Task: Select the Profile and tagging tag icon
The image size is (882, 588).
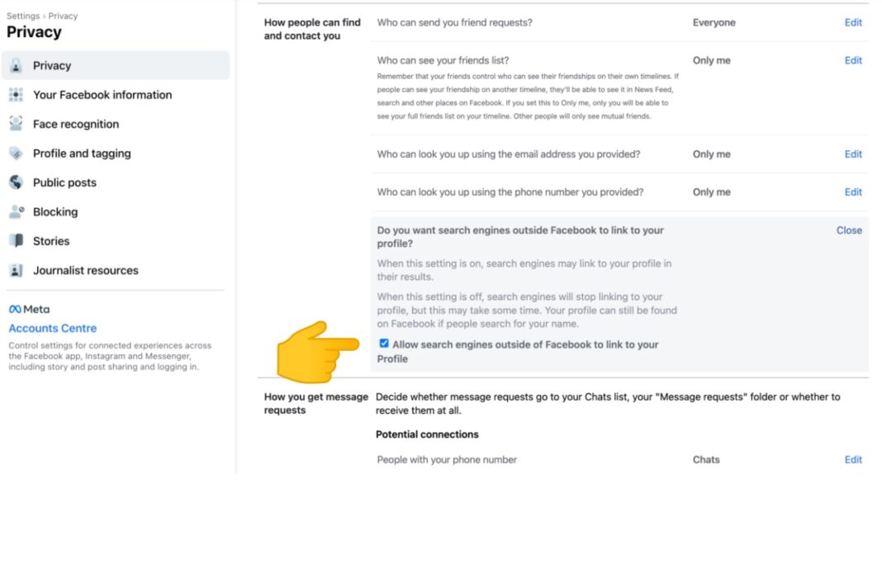Action: pyautogui.click(x=18, y=153)
